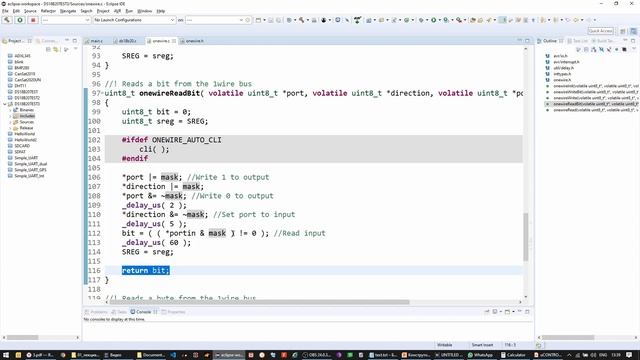Screen dimensions: 640x360
Task: Click the green Run toolbar icon
Action: pyautogui.click(x=434, y=20)
